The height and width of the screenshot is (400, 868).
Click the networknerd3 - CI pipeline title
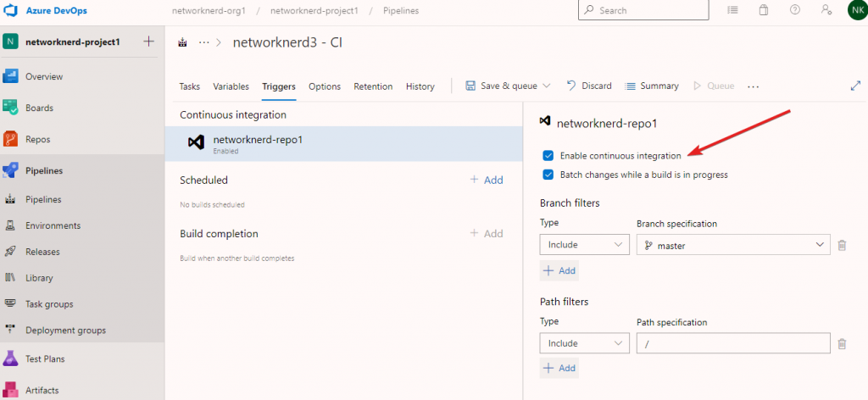tap(287, 42)
